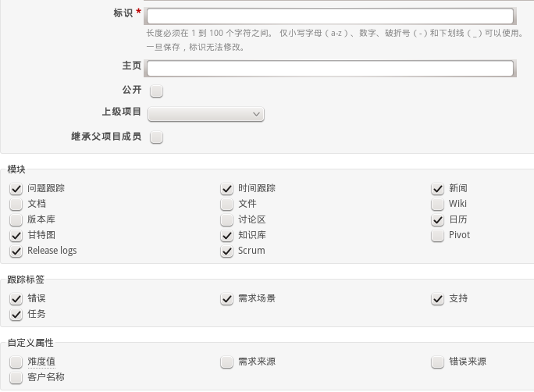Enable the Pivot module checkbox
Viewport: 534px width, 392px height.
pos(438,235)
